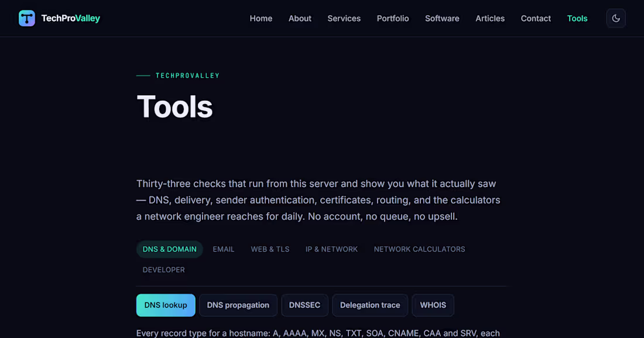The width and height of the screenshot is (644, 338).
Task: Click the TECHPROVALLEY eyebrow label
Action: pyautogui.click(x=187, y=75)
